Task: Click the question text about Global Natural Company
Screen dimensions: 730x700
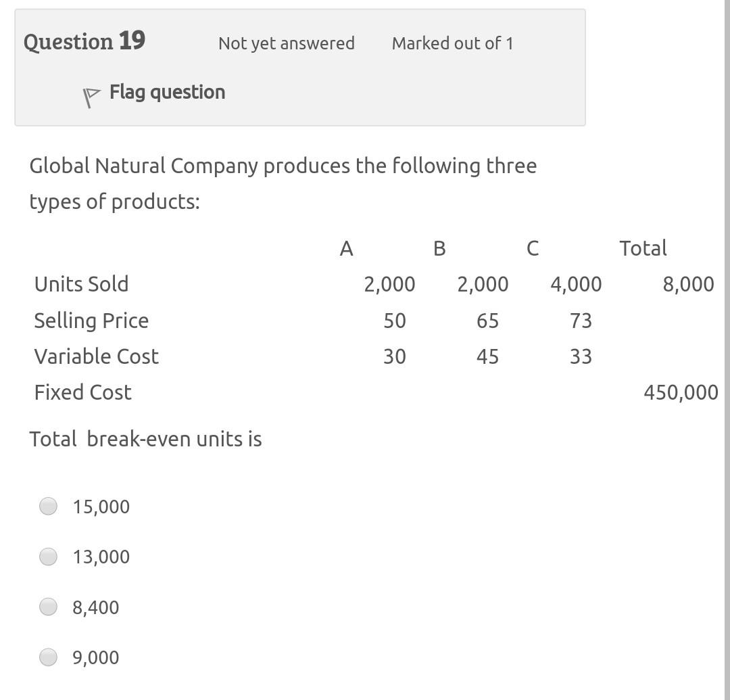Action: [x=283, y=166]
